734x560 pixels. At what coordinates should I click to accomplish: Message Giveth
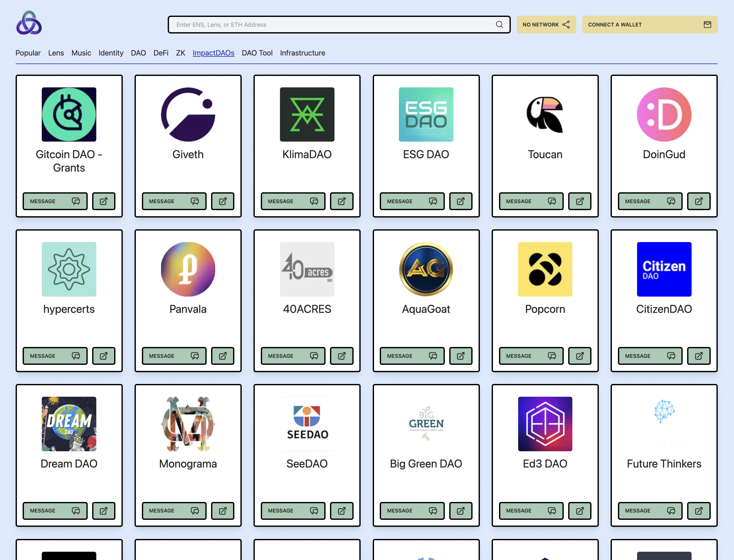(174, 201)
